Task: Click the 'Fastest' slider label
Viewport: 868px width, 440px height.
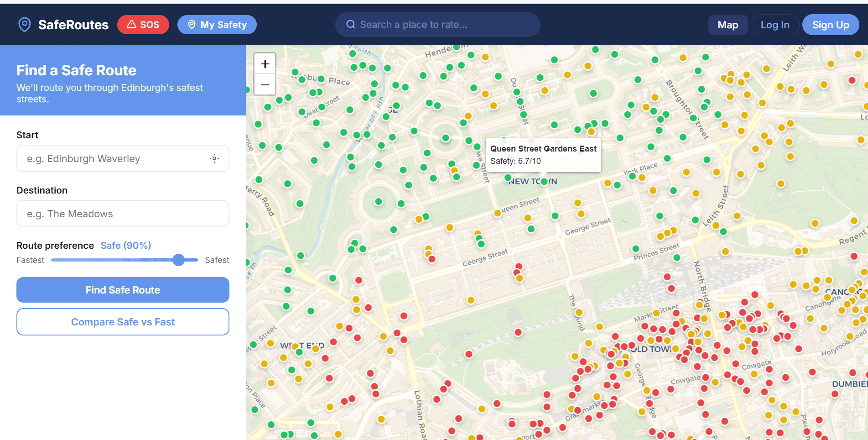Action: (31, 260)
